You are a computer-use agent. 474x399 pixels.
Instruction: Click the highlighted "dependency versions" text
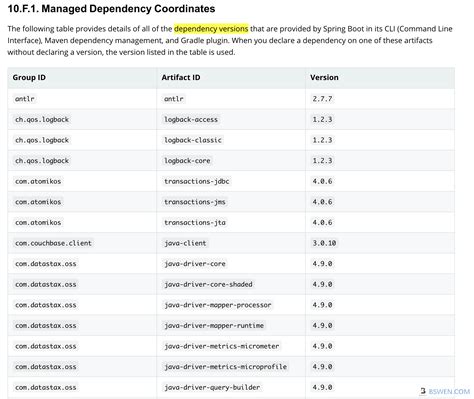point(211,29)
